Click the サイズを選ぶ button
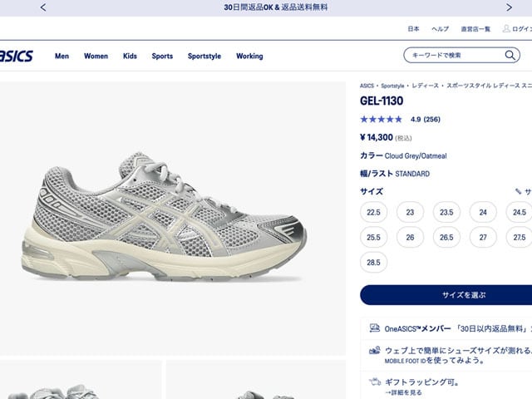Screen dimensions: 532x399 coord(446,295)
